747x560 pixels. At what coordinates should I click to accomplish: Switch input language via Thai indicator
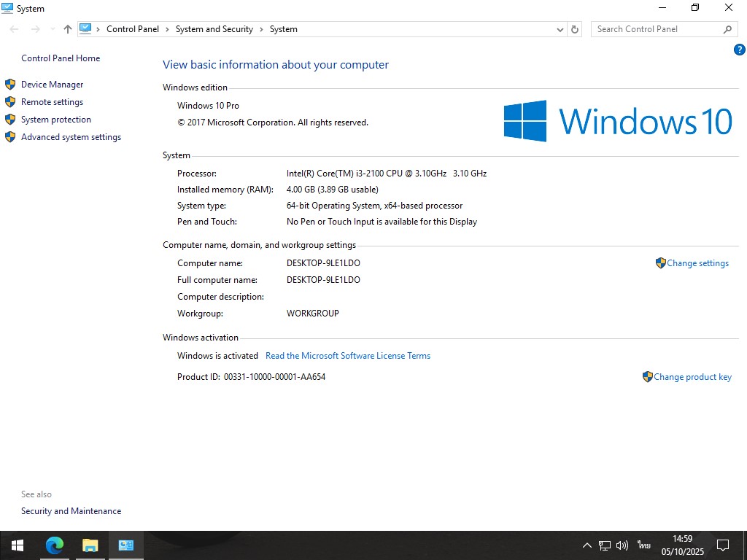(644, 545)
